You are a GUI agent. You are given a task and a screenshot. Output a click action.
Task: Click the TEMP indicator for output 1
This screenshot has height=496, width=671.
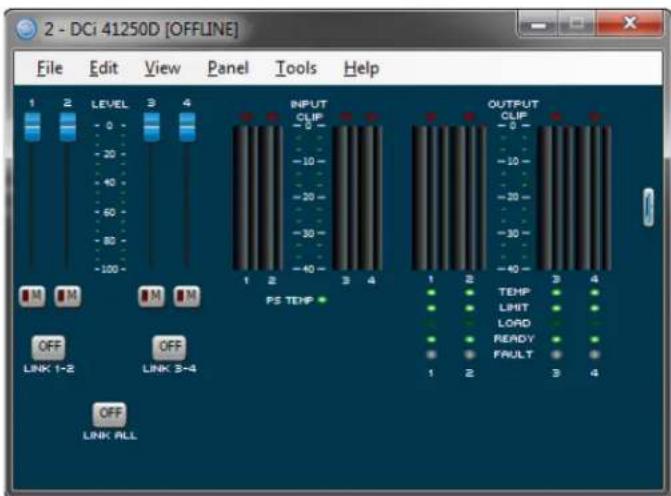pyautogui.click(x=431, y=293)
